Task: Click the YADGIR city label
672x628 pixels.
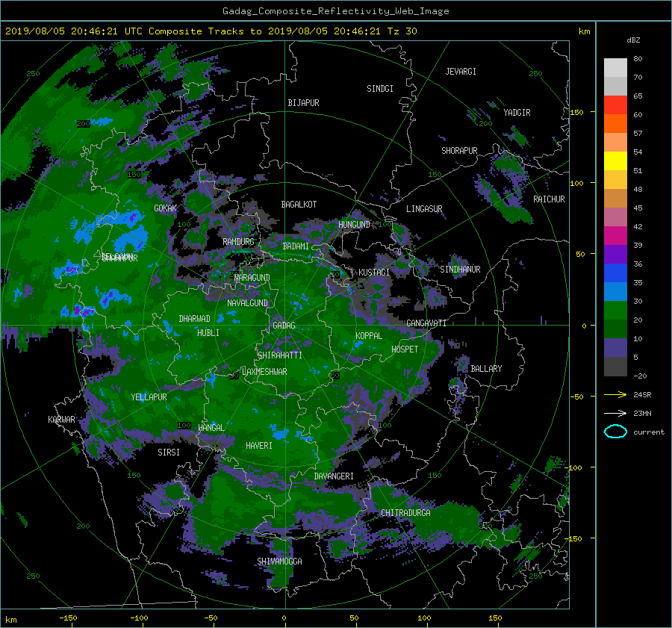Action: (x=517, y=113)
